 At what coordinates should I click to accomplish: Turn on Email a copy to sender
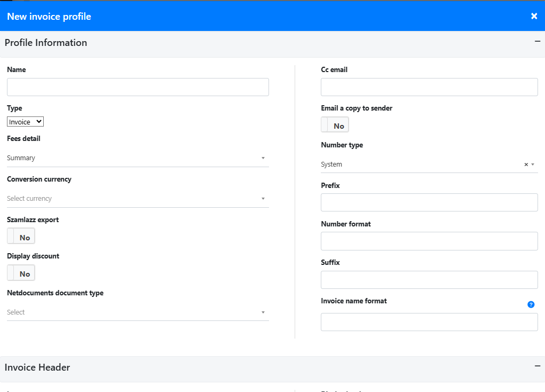pos(335,125)
